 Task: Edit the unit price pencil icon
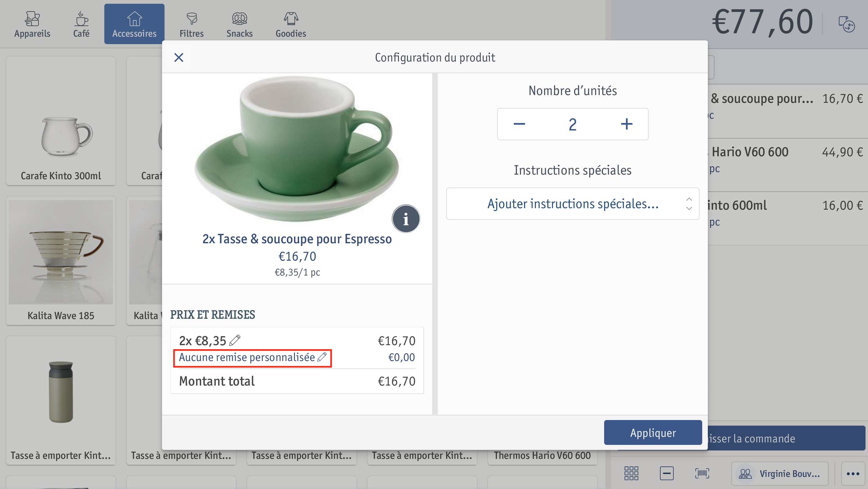point(234,340)
